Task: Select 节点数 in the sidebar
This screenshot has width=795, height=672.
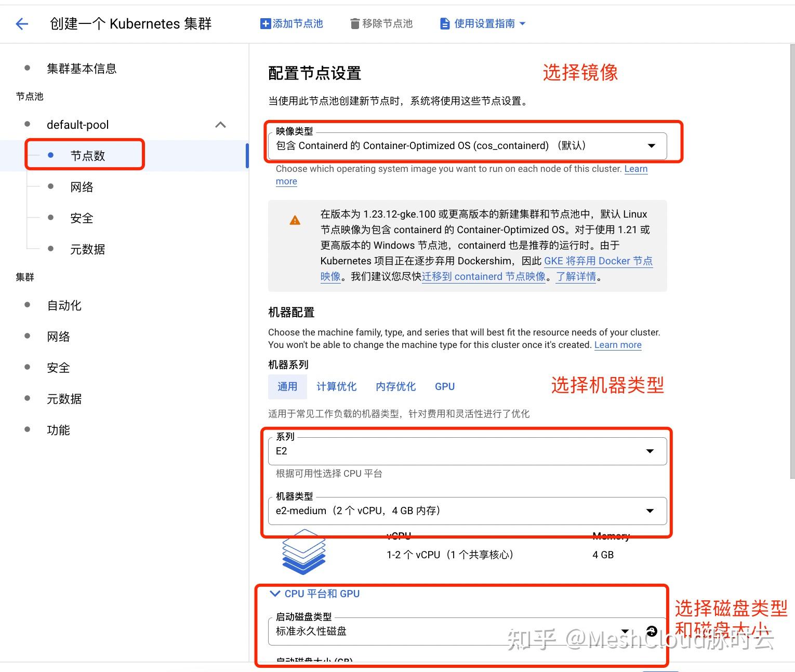Action: pyautogui.click(x=87, y=155)
